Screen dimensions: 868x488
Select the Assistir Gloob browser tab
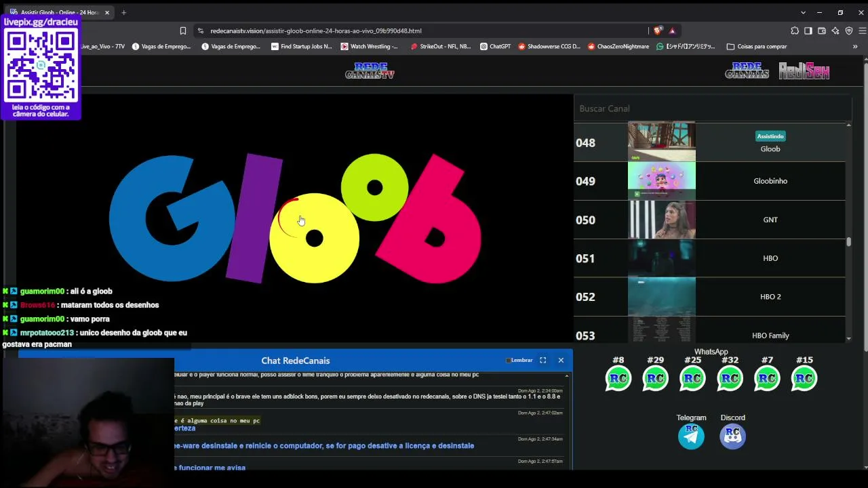coord(60,12)
